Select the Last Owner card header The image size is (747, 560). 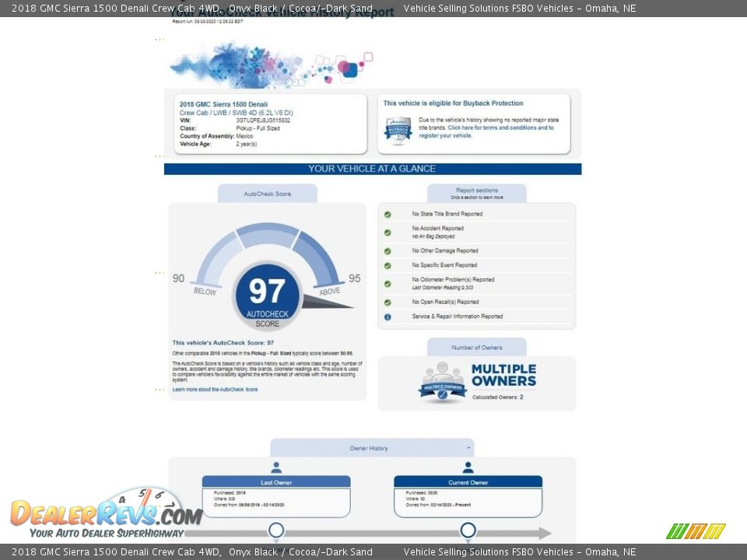coord(276,482)
